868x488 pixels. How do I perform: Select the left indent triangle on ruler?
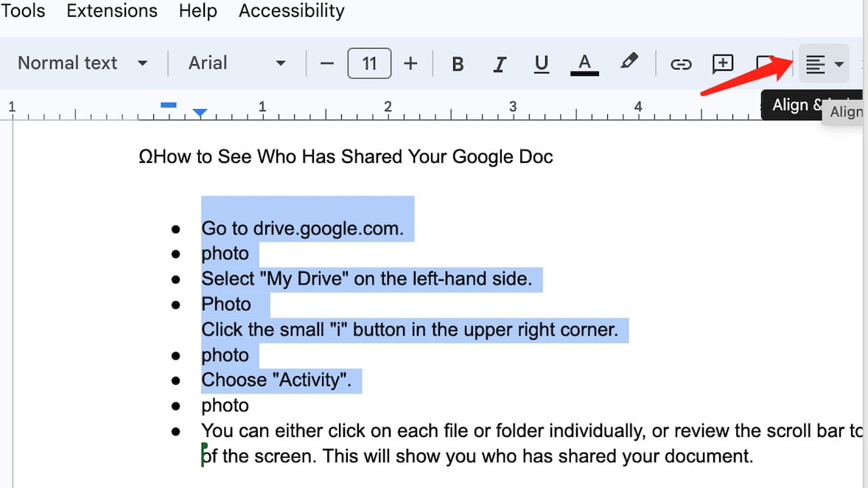click(x=200, y=113)
